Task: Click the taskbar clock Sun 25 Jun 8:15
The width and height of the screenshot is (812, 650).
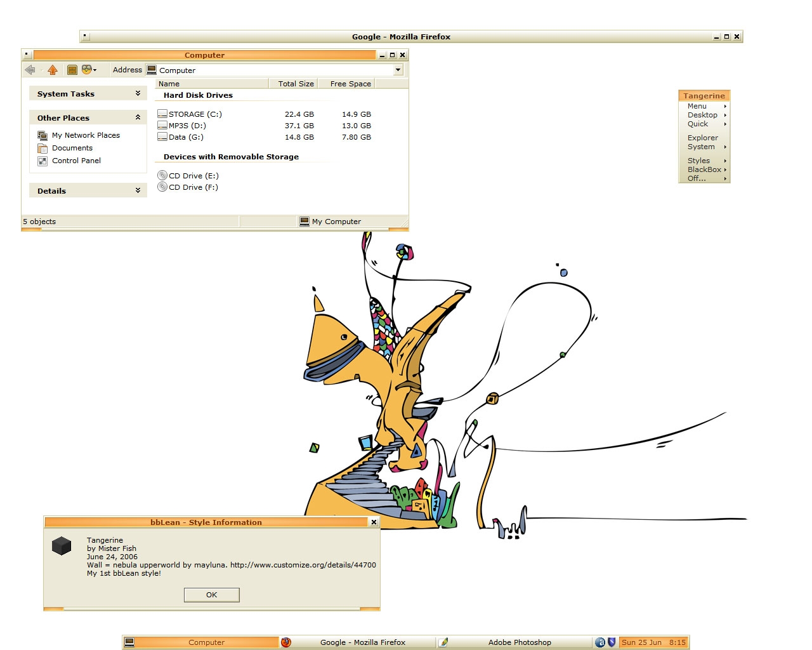Action: tap(653, 642)
